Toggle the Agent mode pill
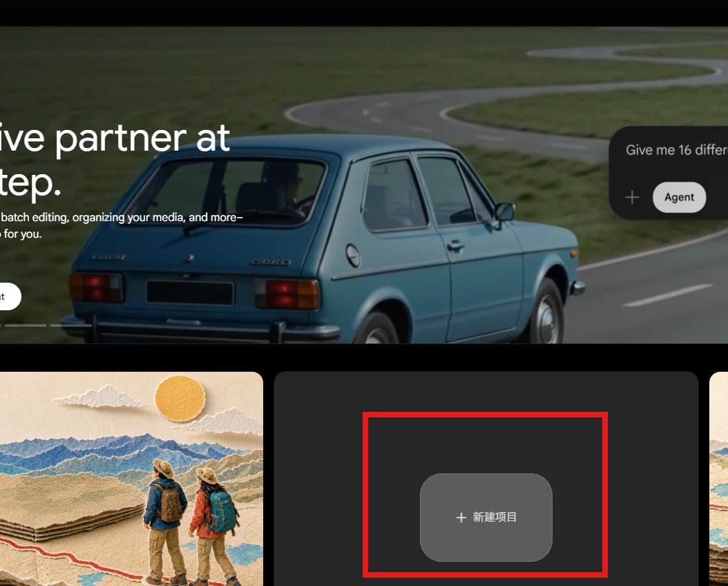 pyautogui.click(x=679, y=198)
